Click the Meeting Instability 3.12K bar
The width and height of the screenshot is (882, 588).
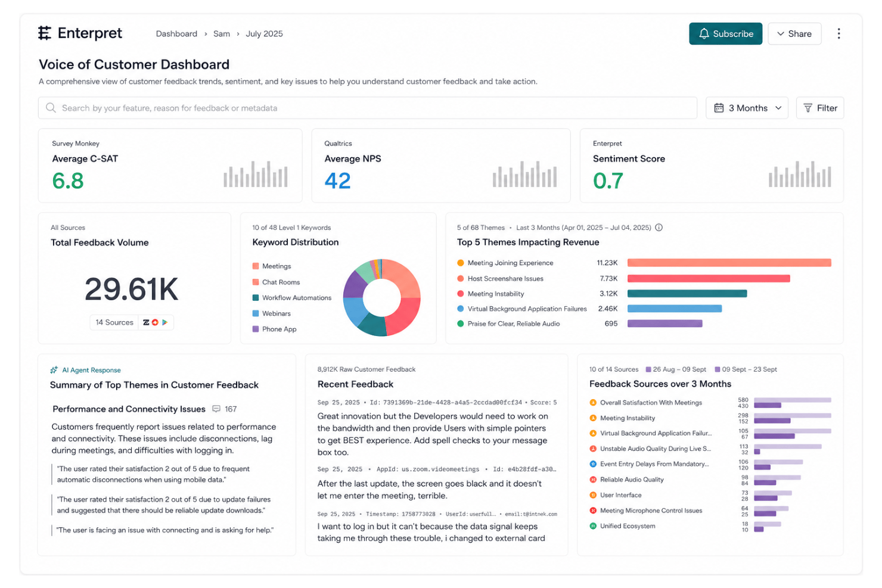coord(687,294)
